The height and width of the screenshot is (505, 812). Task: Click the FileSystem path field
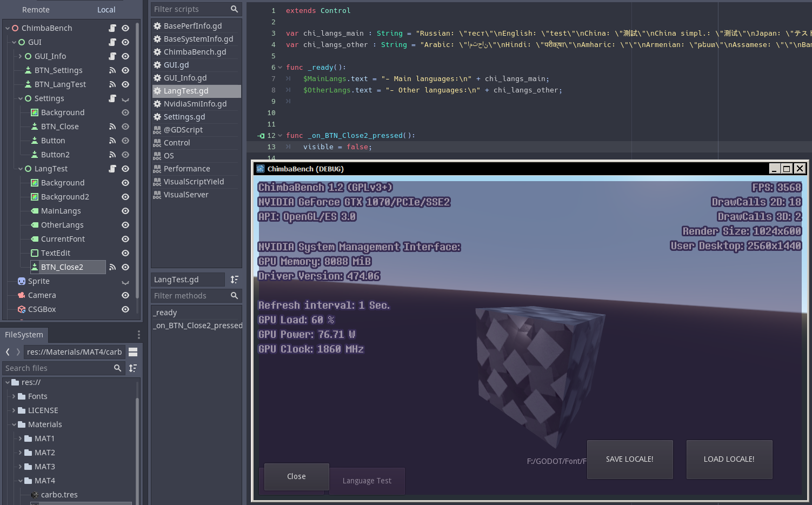[x=75, y=352]
